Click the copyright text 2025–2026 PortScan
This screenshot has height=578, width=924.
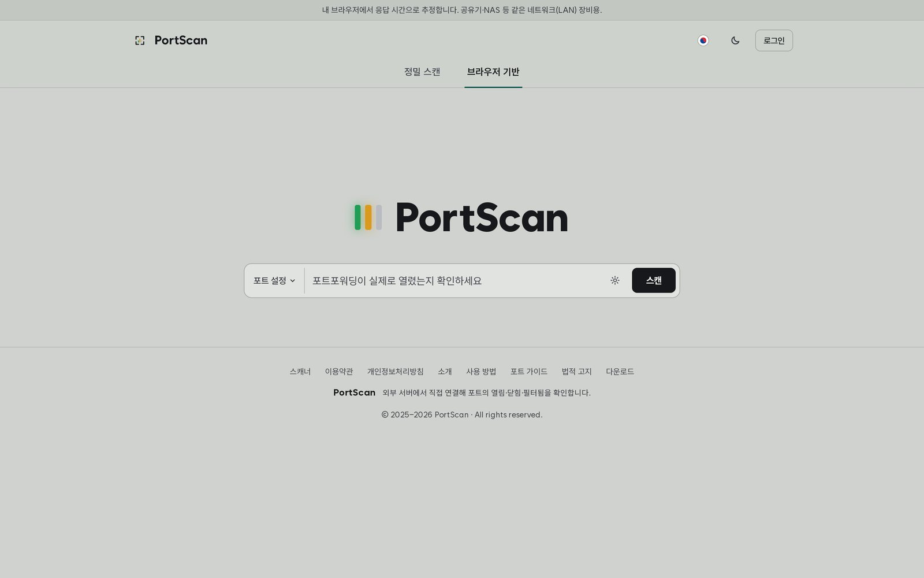coord(462,415)
